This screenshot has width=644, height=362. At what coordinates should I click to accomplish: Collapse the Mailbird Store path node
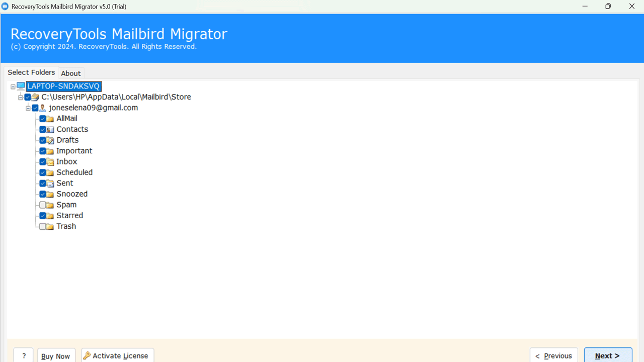21,98
